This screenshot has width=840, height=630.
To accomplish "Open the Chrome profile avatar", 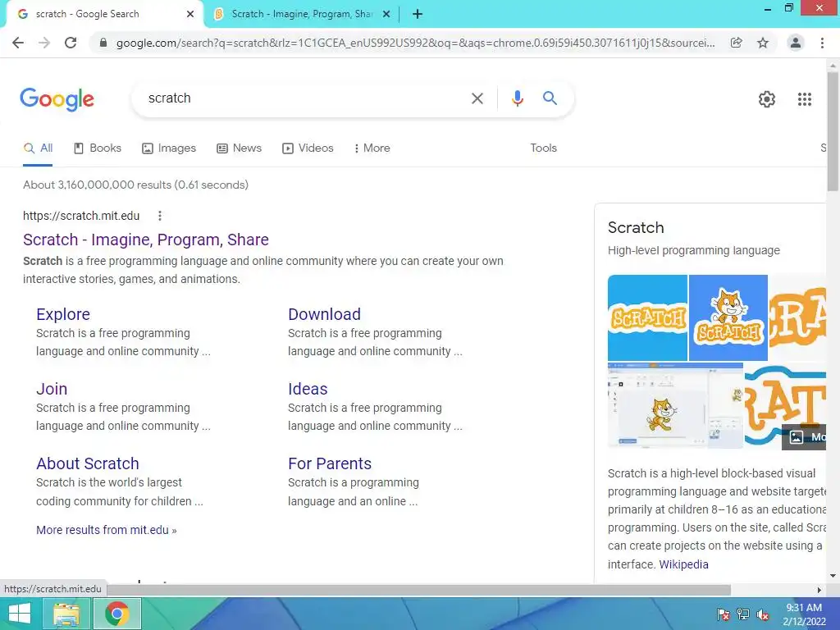I will (x=796, y=43).
